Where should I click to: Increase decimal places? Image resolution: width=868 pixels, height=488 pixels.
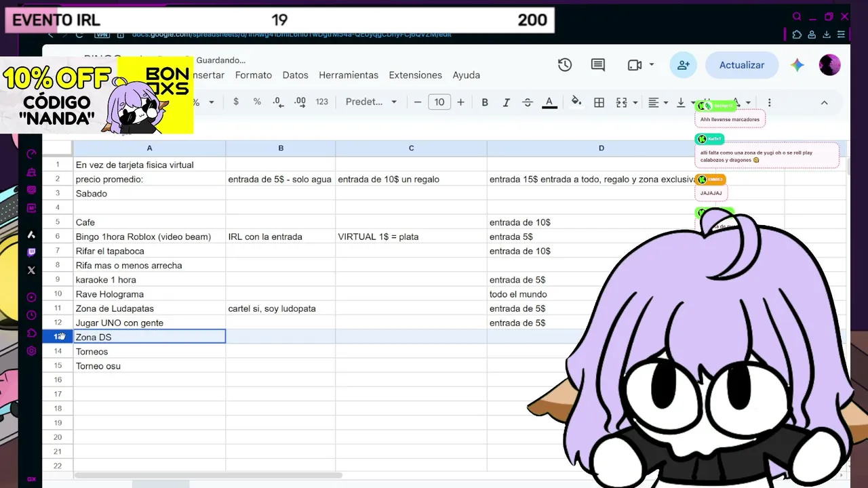pyautogui.click(x=300, y=102)
